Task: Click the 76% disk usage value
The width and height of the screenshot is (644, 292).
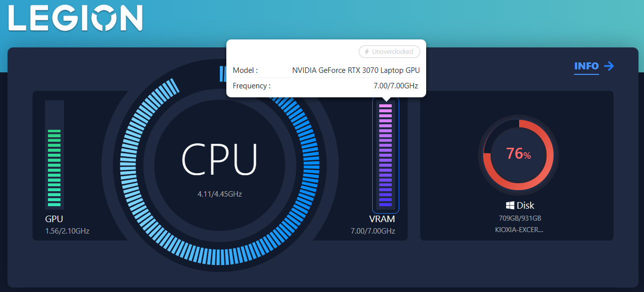Action: click(x=518, y=154)
